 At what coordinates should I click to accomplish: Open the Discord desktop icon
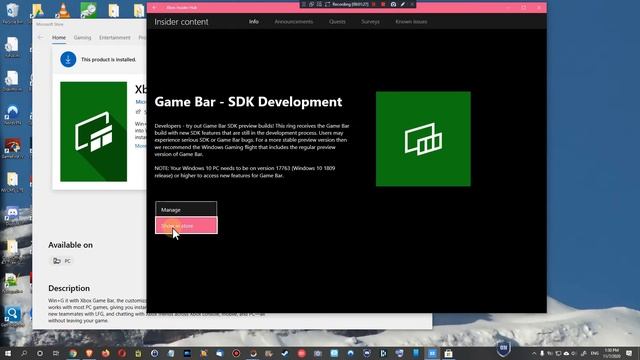12,215
